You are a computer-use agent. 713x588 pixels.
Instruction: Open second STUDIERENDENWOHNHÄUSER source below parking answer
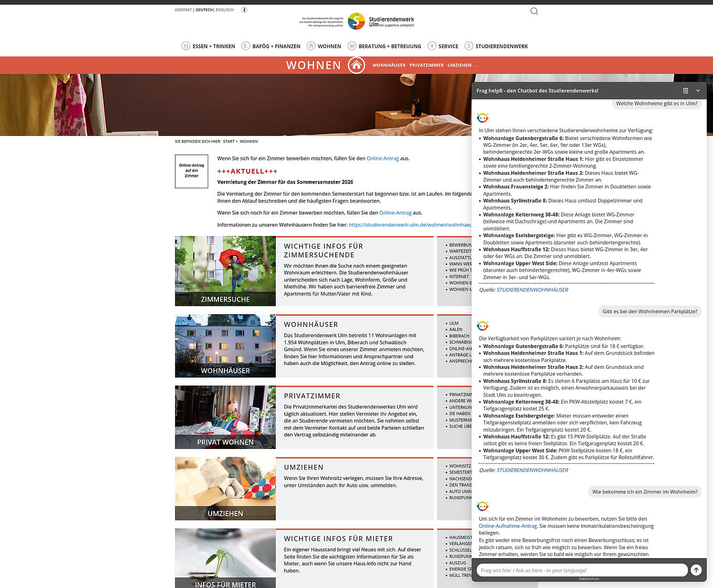point(532,471)
